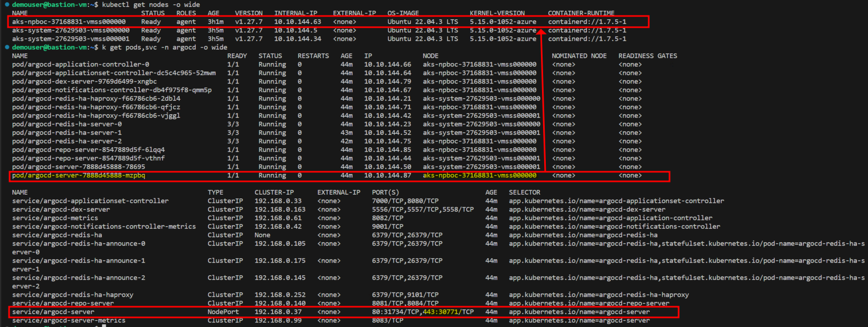868x327 pixels.
Task: Select service/argocd-dex-server
Action: pyautogui.click(x=61, y=210)
